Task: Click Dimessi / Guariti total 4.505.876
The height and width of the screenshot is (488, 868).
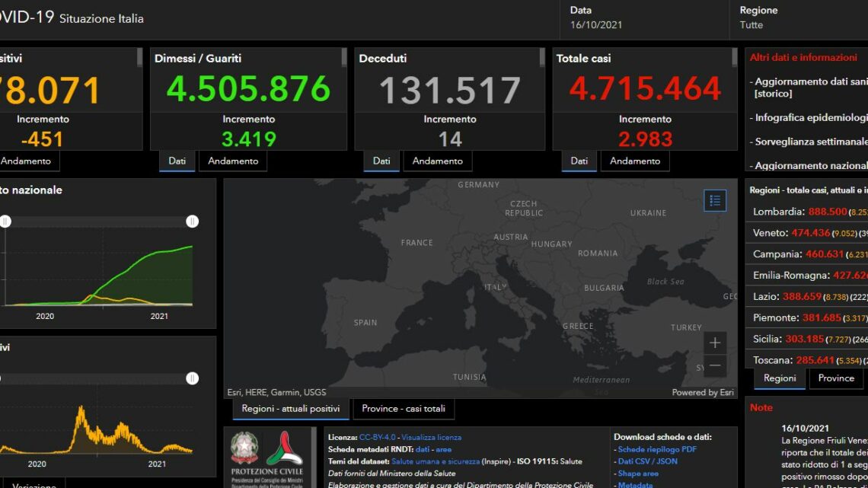Action: [248, 90]
